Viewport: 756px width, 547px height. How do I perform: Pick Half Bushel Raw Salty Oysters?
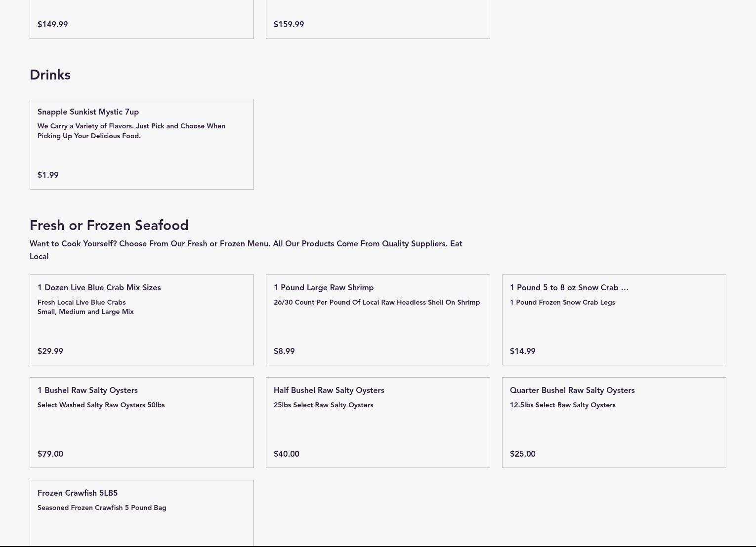tap(378, 423)
